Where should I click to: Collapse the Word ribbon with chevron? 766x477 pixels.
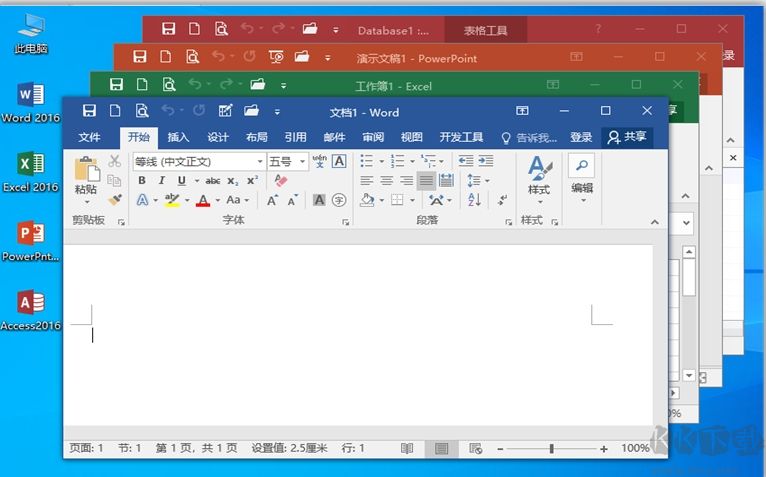click(x=655, y=222)
